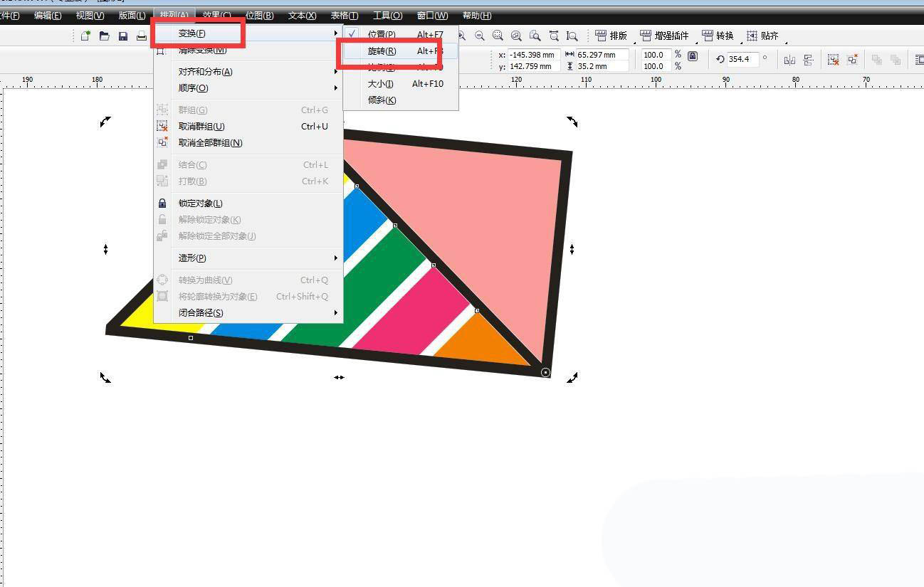Click the ungroup all icon in property bar

point(852,60)
